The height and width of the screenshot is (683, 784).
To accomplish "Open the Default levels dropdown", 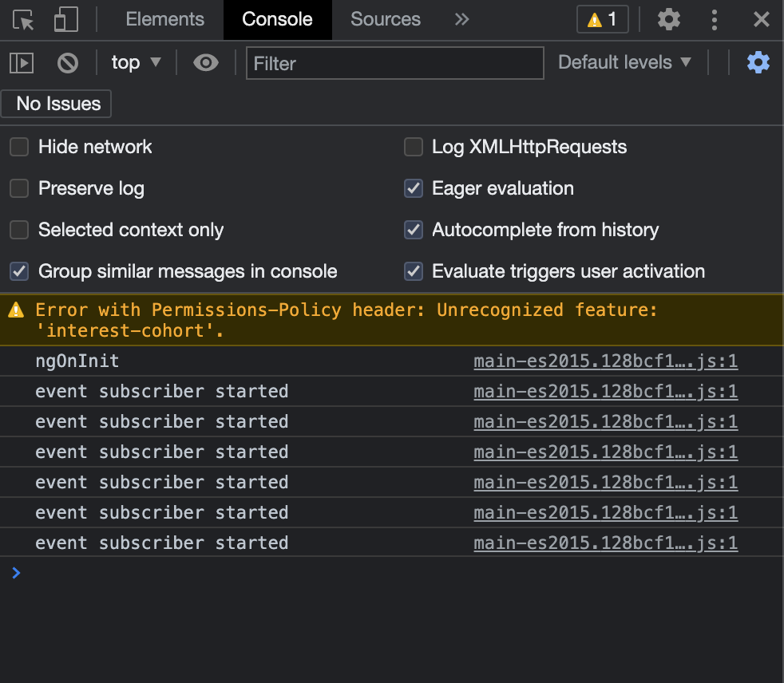I will tap(624, 62).
